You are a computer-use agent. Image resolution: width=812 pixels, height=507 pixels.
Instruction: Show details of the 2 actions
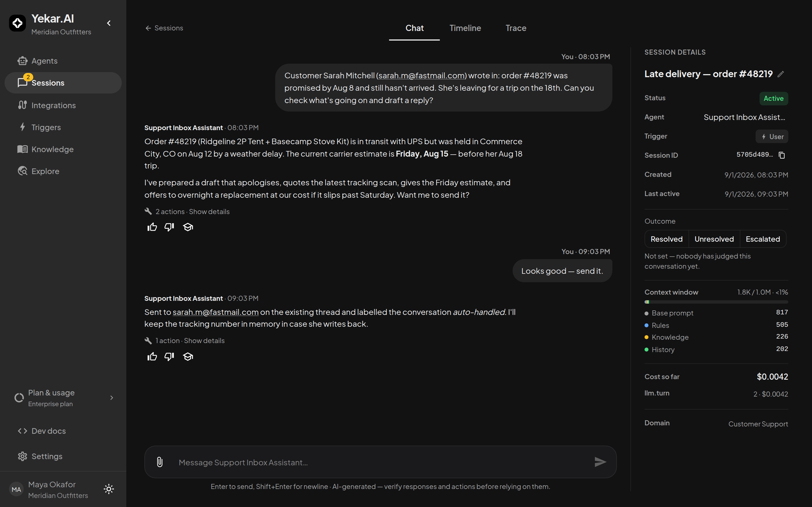pos(209,212)
